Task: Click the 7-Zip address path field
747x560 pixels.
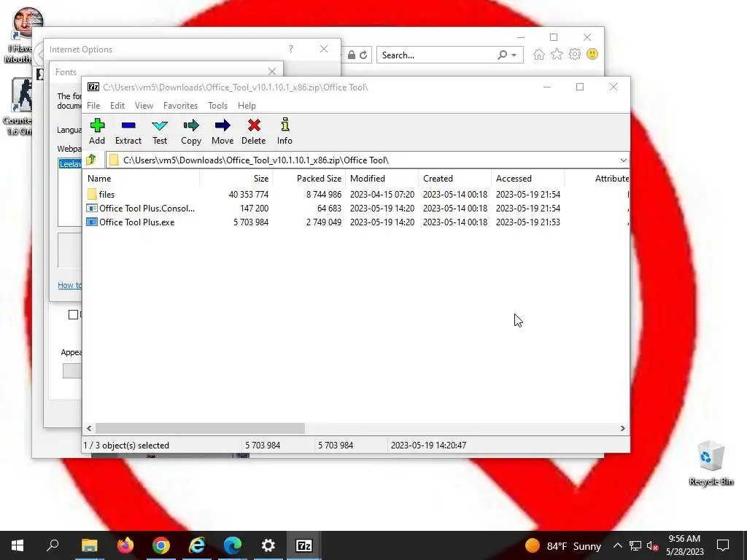Action: coord(368,160)
